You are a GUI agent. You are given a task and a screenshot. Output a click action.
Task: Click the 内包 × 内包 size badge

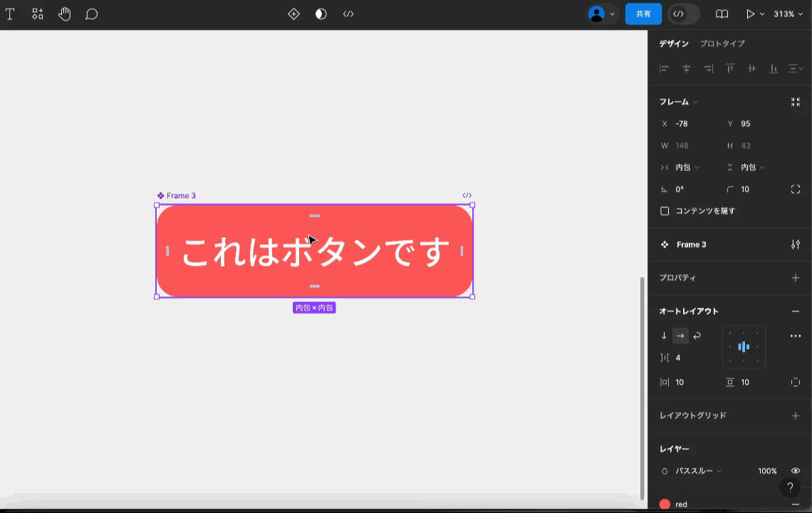(x=314, y=308)
